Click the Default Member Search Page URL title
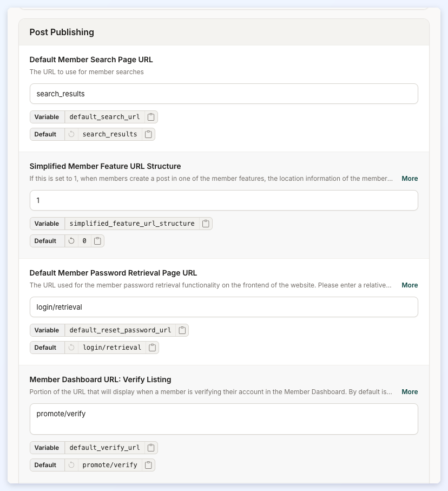The image size is (448, 491). [91, 60]
